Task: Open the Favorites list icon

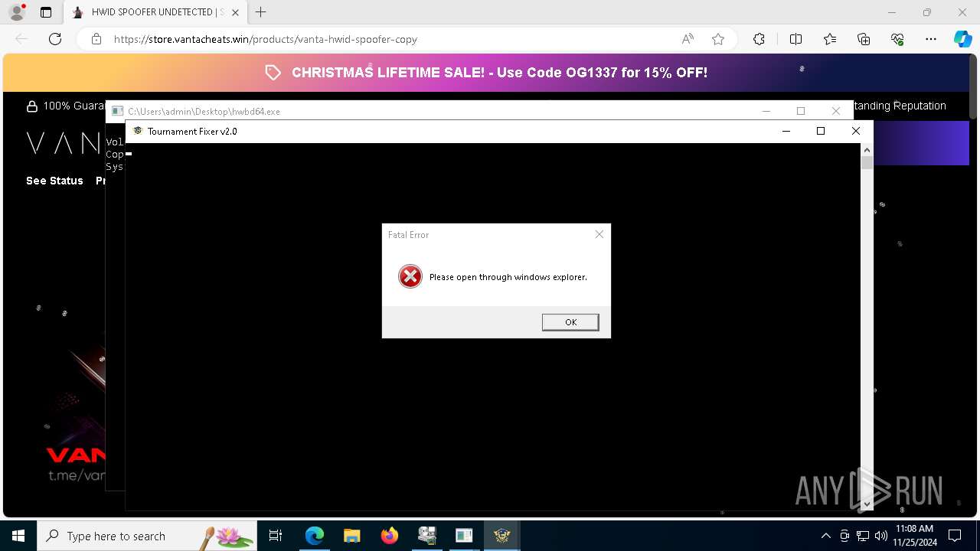Action: 830,39
